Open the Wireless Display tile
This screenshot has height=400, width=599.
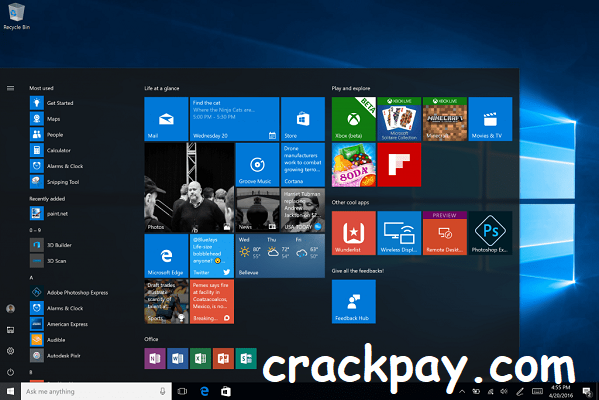pyautogui.click(x=399, y=233)
